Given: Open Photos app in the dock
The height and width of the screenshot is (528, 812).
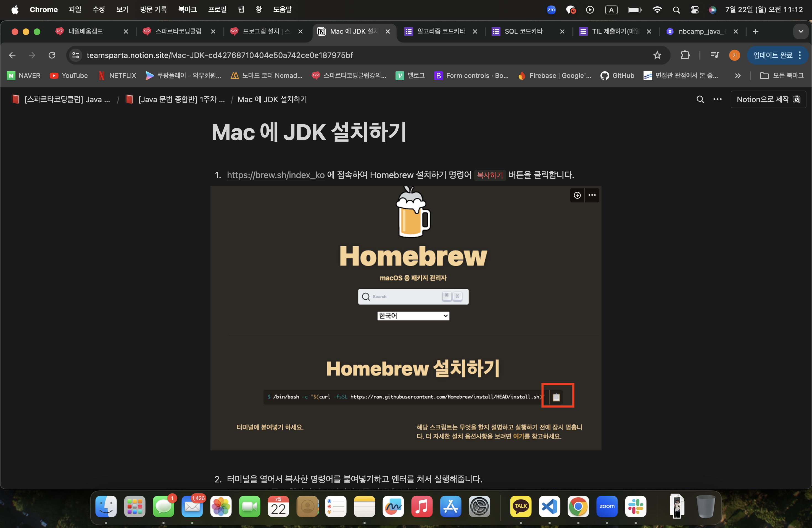Looking at the screenshot, I should [221, 506].
